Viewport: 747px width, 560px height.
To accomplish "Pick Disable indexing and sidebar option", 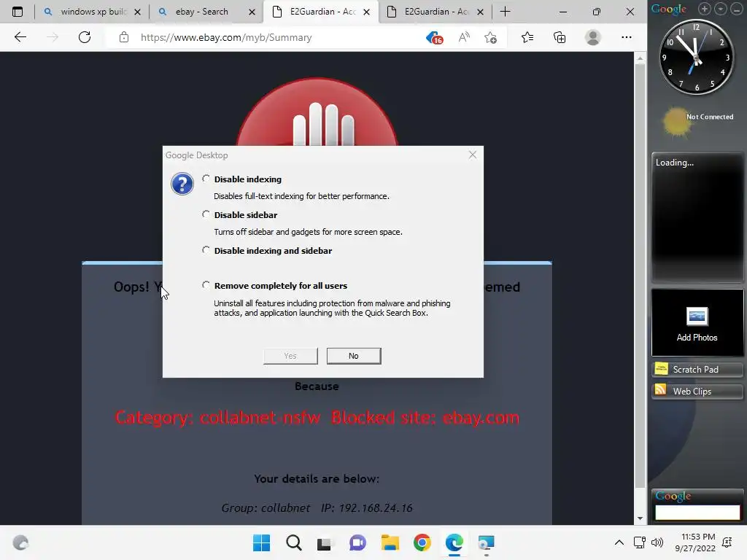I will (206, 250).
